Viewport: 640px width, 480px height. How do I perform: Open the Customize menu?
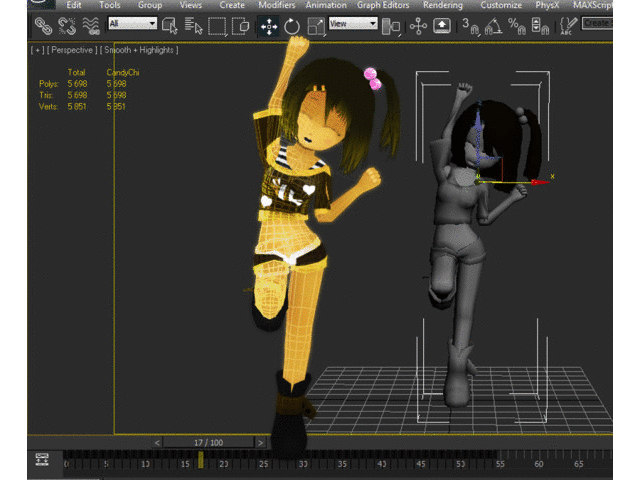(501, 5)
